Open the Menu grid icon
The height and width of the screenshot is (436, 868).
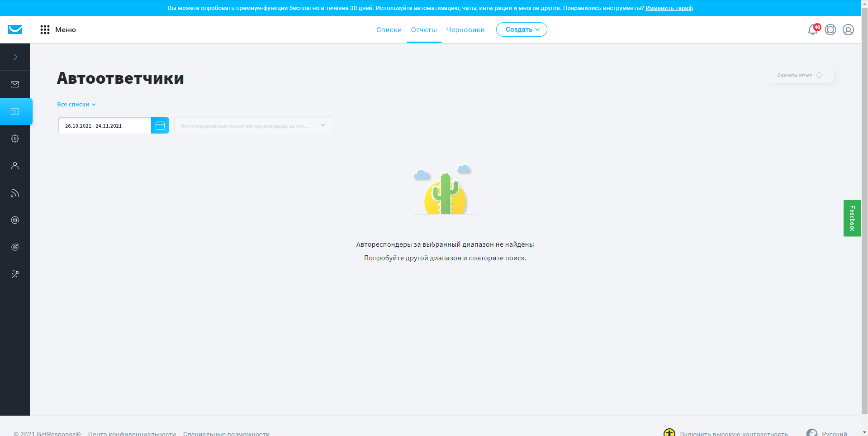click(x=45, y=30)
